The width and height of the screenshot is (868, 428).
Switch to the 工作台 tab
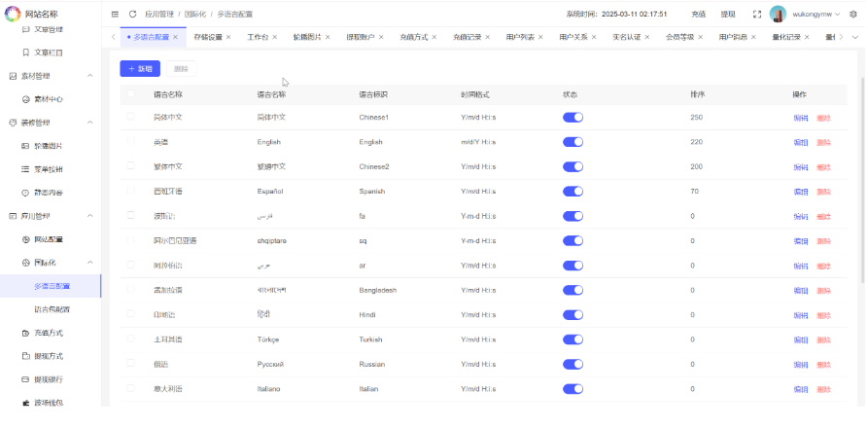tap(257, 37)
